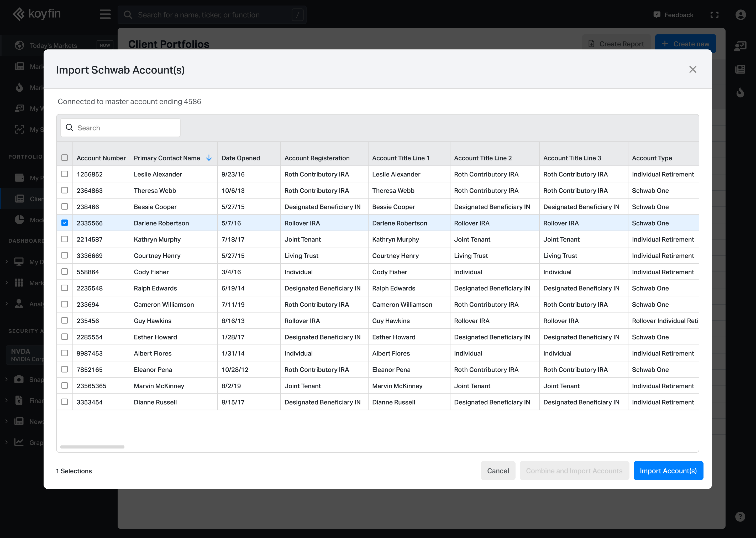Image resolution: width=756 pixels, height=538 pixels.
Task: Click the My Dashboards monitor icon
Action: 19,262
